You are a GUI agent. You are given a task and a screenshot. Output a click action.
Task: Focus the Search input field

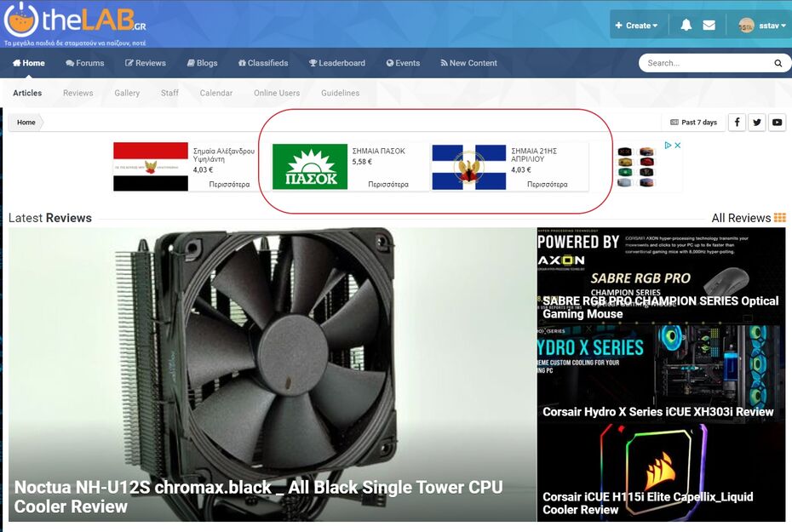pos(707,63)
